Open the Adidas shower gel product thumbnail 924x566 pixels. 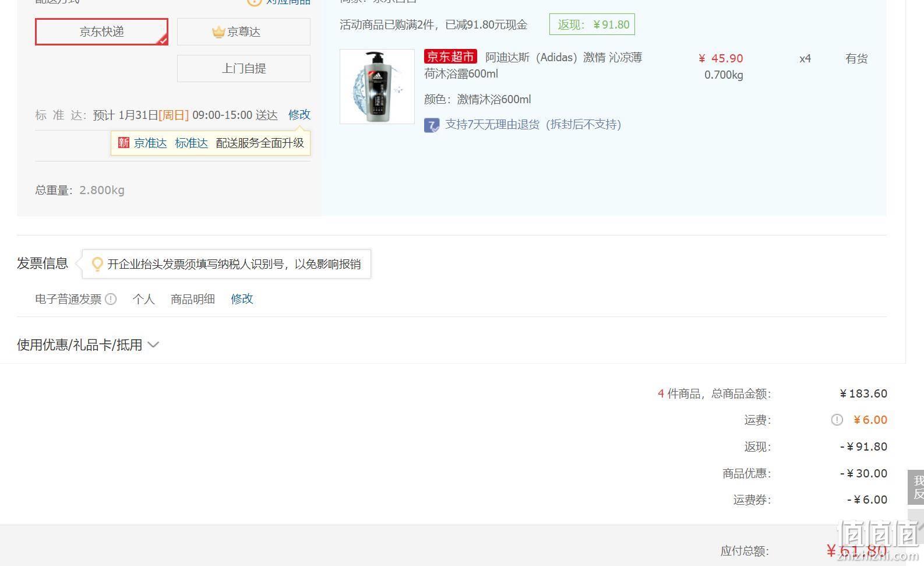point(377,86)
